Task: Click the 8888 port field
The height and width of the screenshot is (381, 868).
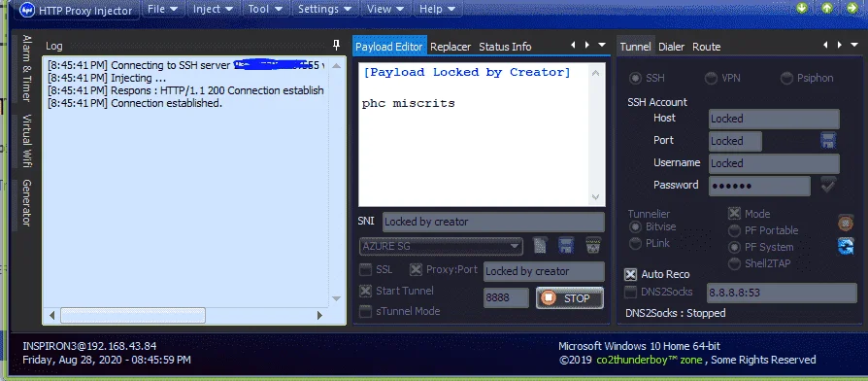Action: pos(506,298)
